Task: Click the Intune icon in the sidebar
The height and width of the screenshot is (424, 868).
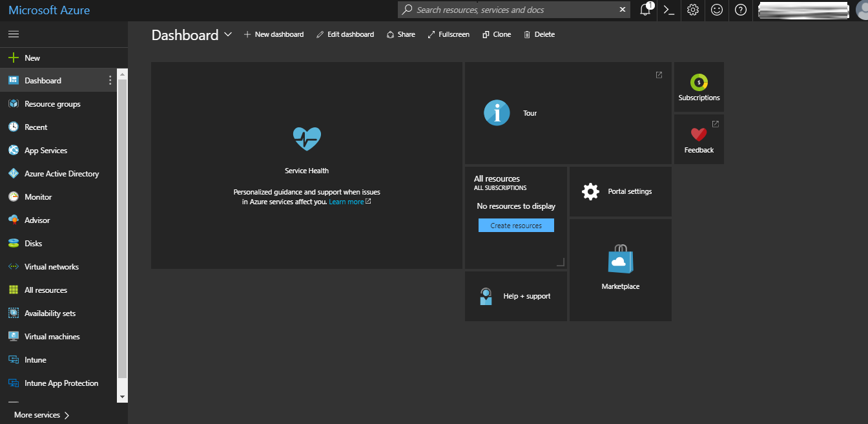Action: point(13,360)
